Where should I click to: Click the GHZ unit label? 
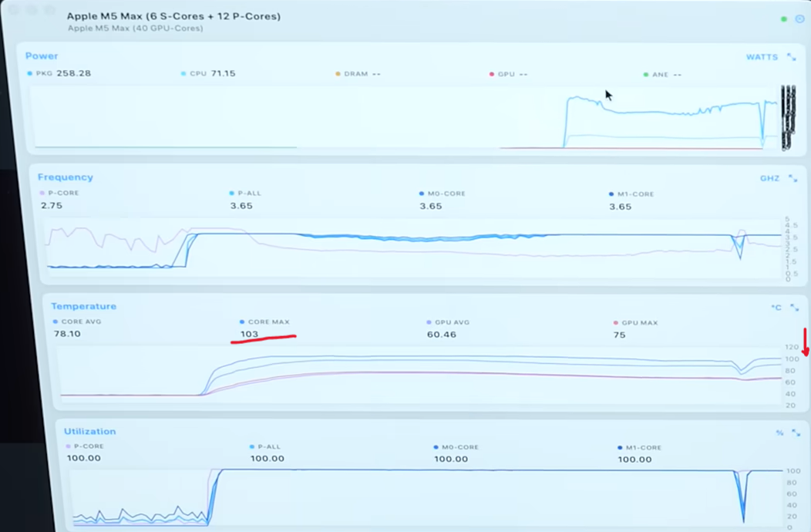click(x=769, y=179)
